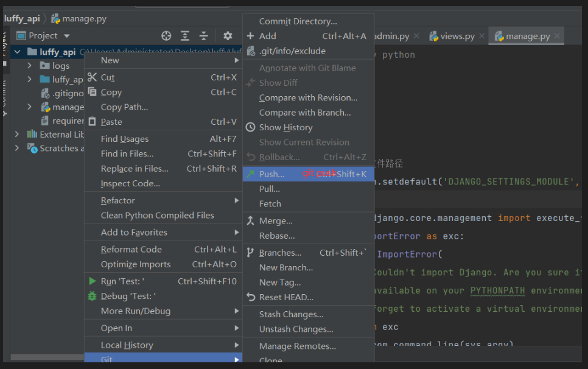Select Optimize Imports
The height and width of the screenshot is (369, 588).
[x=164, y=264]
